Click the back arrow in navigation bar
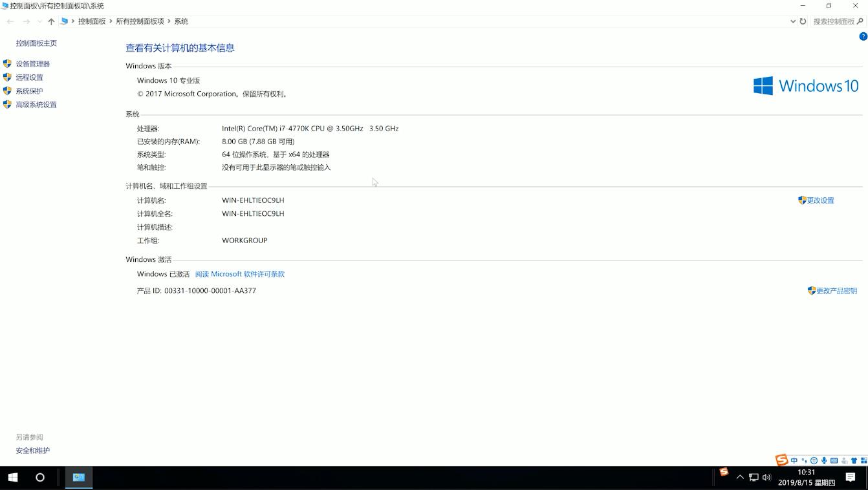 click(x=10, y=21)
